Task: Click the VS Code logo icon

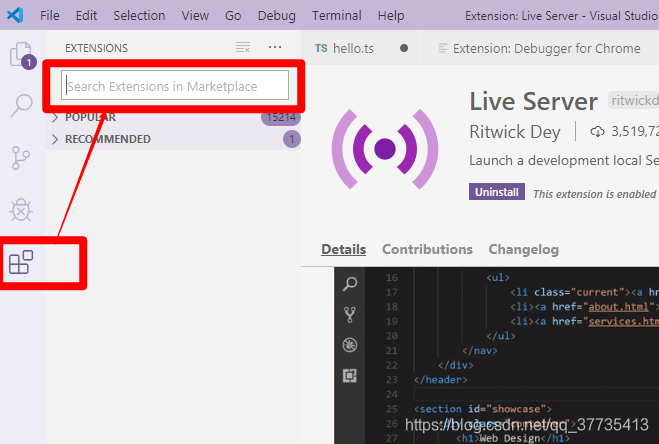Action: point(15,15)
